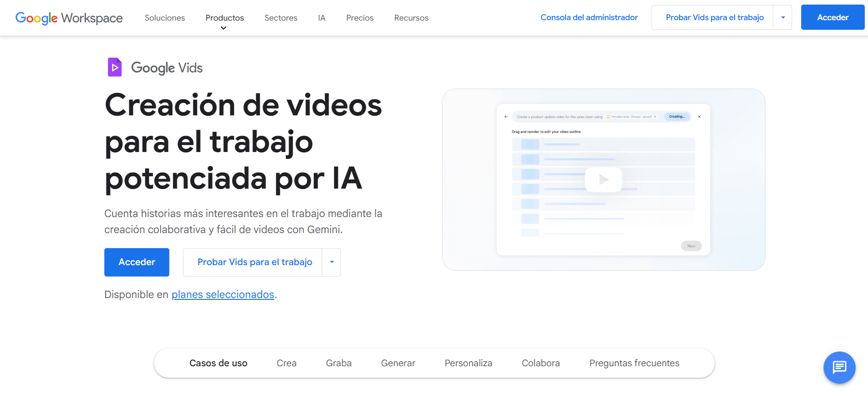This screenshot has height=396, width=868.
Task: Open the planes seleccionados link
Action: [223, 294]
